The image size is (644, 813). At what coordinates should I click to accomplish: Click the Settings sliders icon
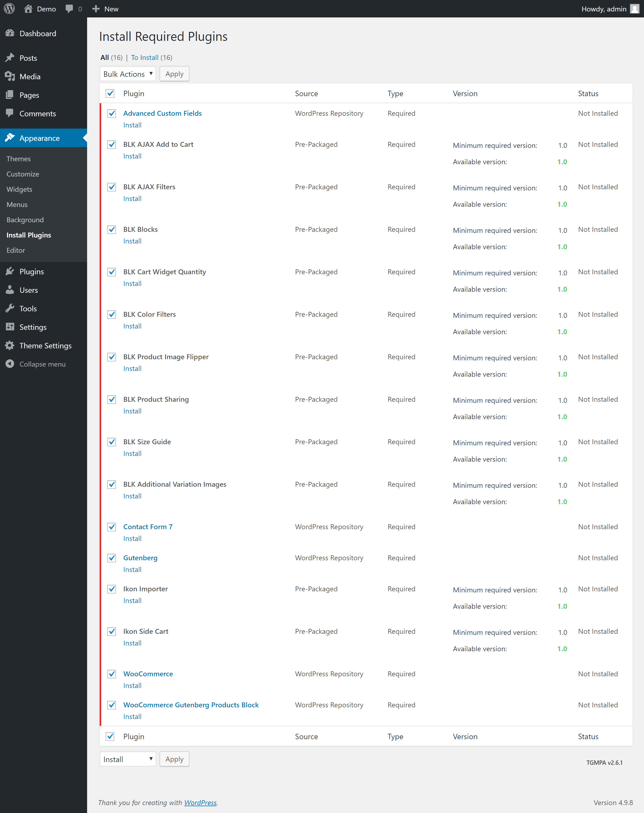tap(10, 327)
